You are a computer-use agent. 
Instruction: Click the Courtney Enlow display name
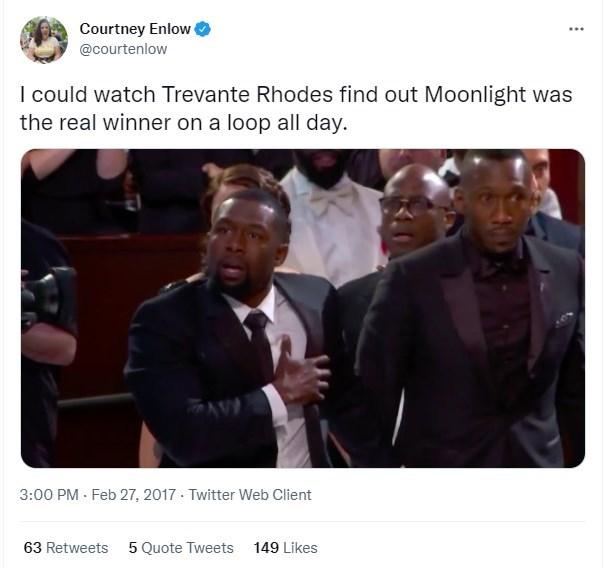click(x=135, y=29)
